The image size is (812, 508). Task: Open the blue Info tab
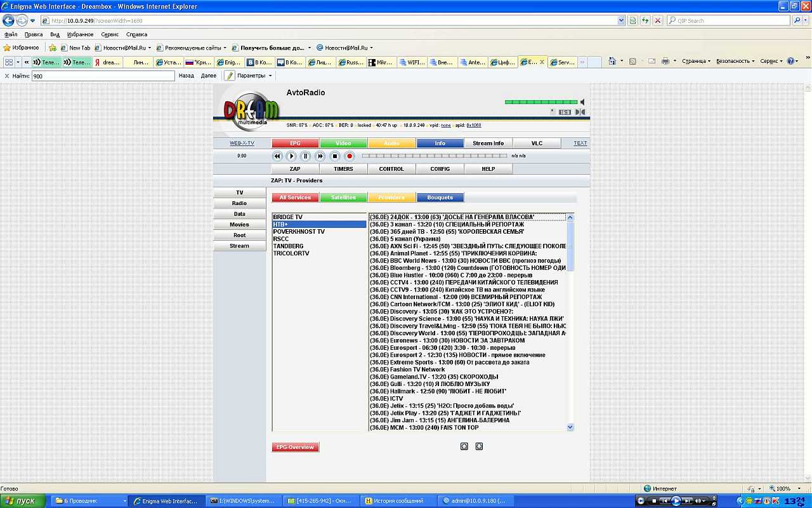(440, 143)
